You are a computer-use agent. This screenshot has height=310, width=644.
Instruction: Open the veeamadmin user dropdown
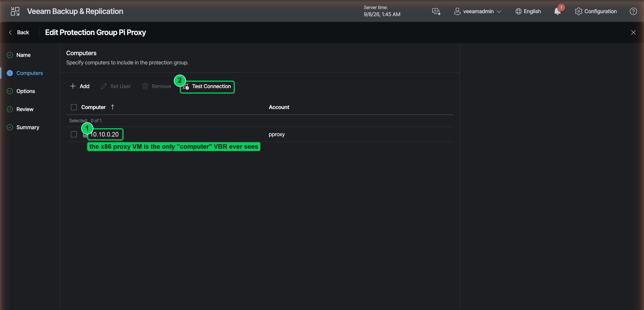[x=478, y=11]
